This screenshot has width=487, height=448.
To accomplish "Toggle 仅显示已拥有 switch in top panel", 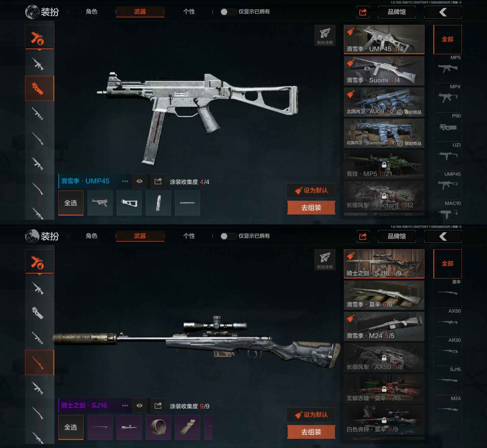I will click(x=228, y=12).
